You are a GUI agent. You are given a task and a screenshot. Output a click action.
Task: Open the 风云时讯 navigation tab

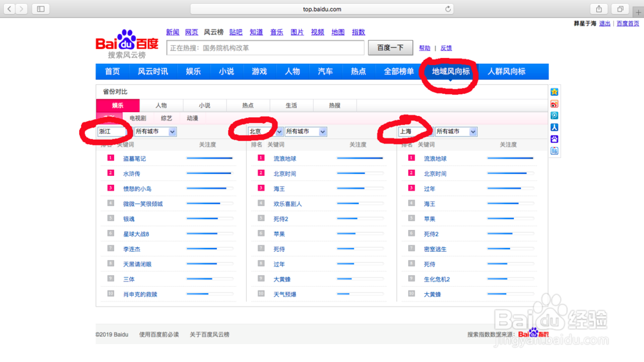point(153,71)
